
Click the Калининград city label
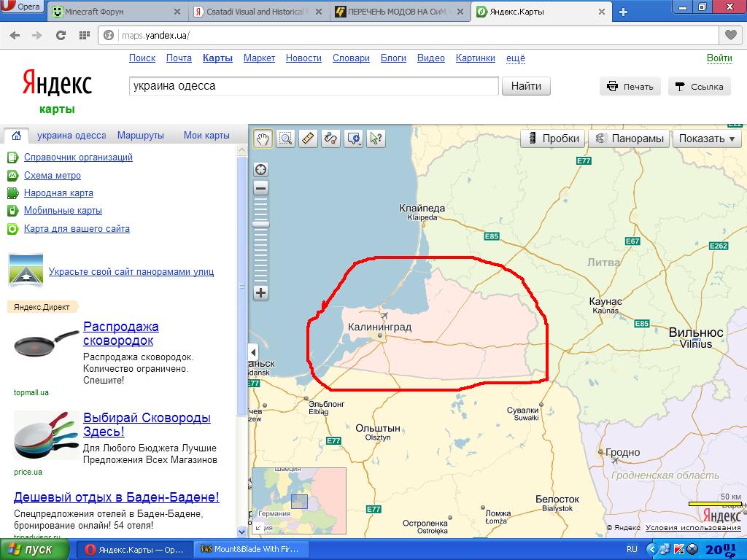[x=379, y=327]
